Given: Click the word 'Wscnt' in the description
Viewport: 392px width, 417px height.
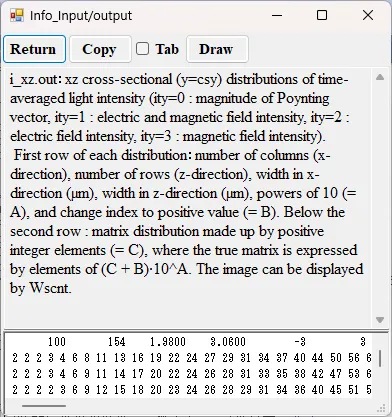Looking at the screenshot, I should point(49,288).
